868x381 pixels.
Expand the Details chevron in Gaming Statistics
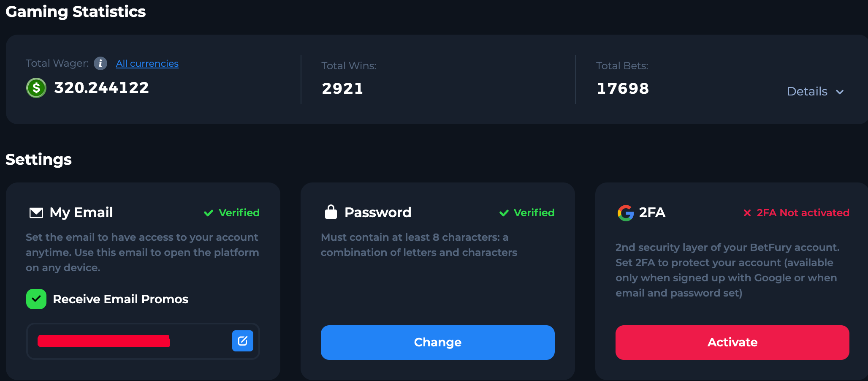pos(840,92)
